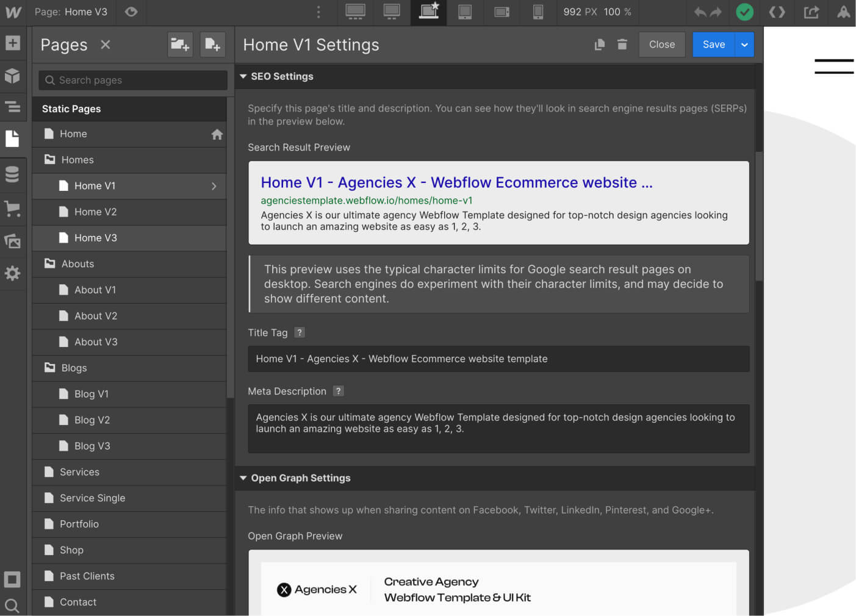Toggle preview mode eye icon
The image size is (856, 616).
pyautogui.click(x=131, y=12)
